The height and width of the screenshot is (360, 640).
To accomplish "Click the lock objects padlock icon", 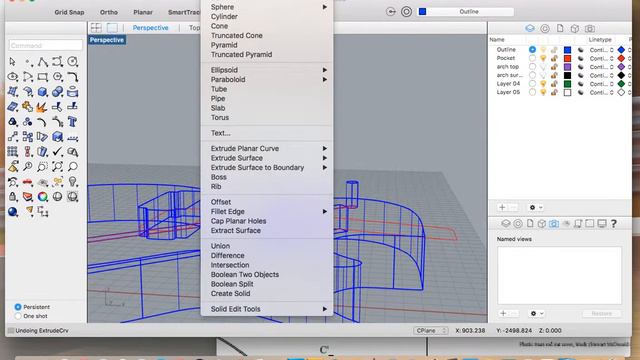I will coord(12,197).
